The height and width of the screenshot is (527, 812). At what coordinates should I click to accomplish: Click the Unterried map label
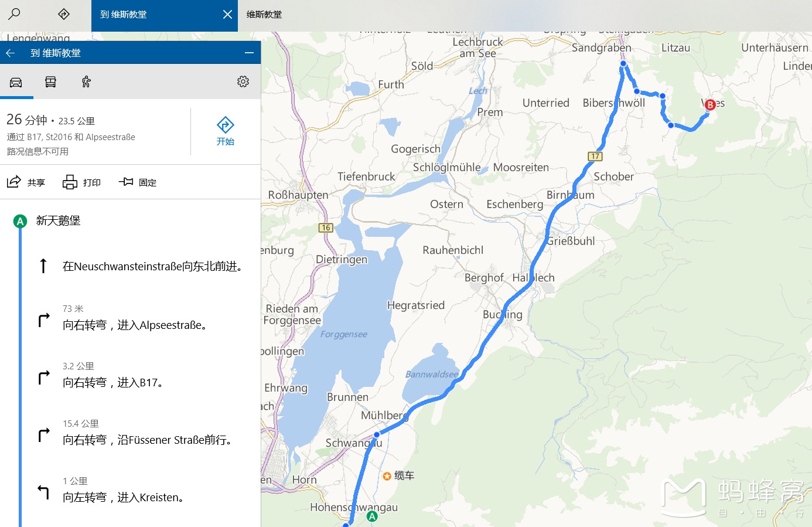pyautogui.click(x=546, y=103)
